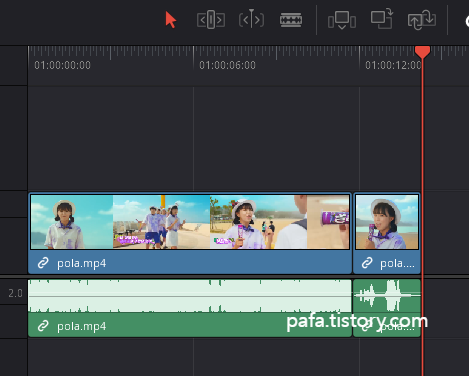Select the red arrow Selection Mode tool
The image size is (469, 376).
171,20
